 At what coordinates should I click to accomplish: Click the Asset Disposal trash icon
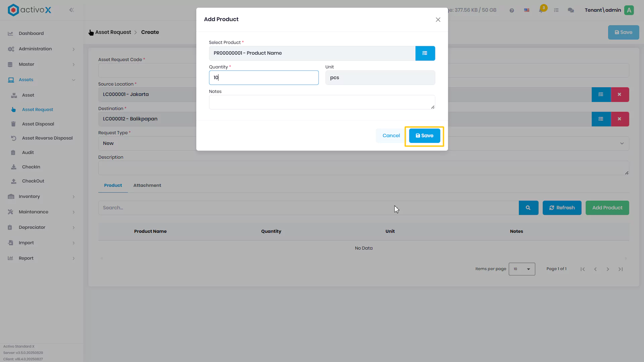pyautogui.click(x=13, y=124)
